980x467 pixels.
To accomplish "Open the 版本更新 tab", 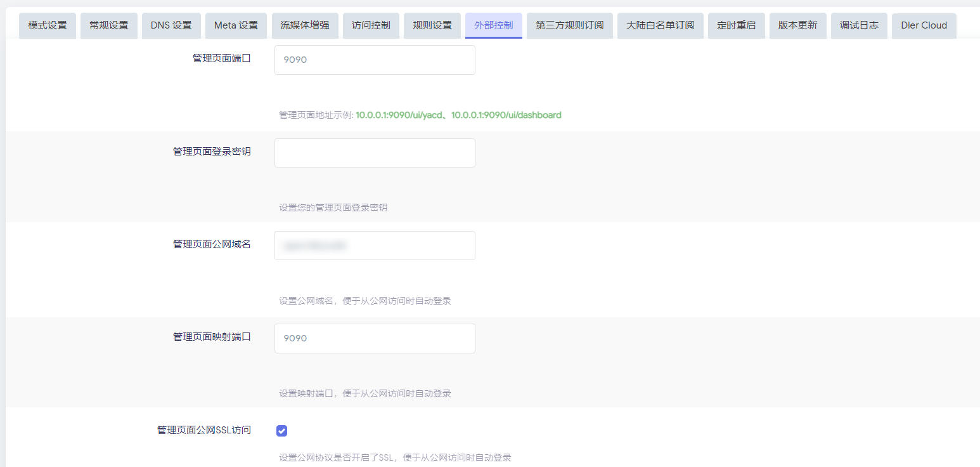I will point(797,25).
